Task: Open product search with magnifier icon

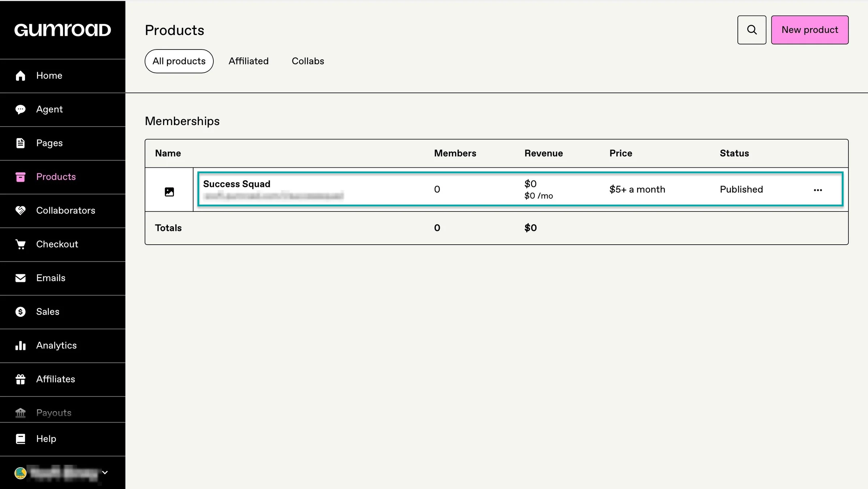Action: (752, 30)
